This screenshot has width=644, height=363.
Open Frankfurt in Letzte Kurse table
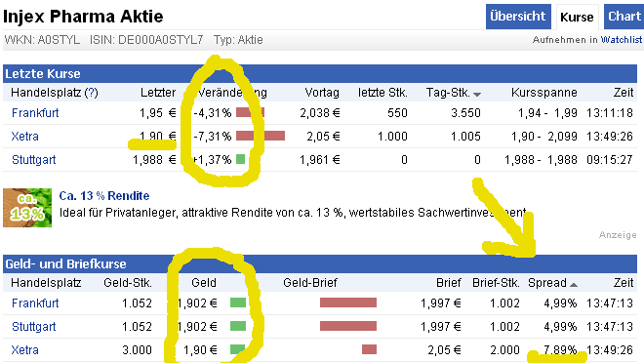point(35,113)
